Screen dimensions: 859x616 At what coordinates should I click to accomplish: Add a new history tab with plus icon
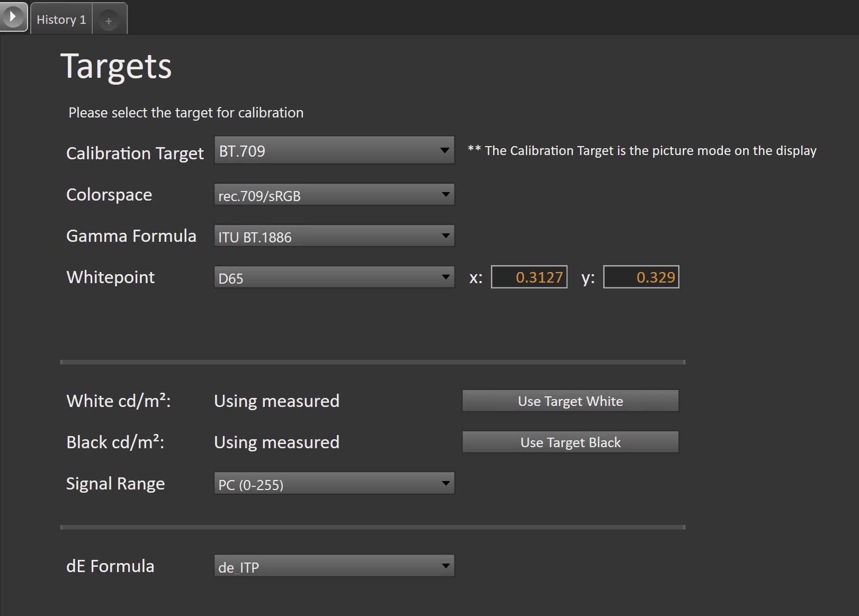coord(109,21)
